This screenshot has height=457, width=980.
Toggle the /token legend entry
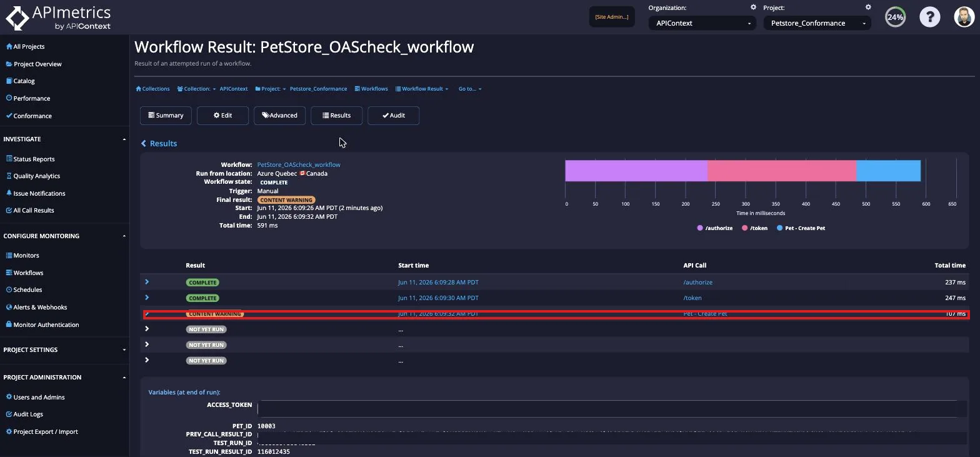pos(754,228)
